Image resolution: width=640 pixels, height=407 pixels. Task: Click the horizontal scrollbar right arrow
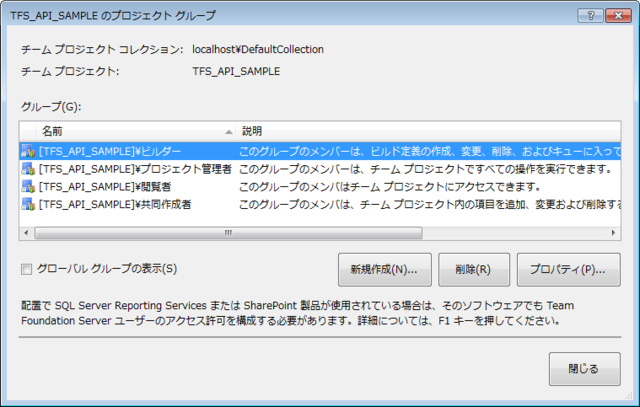tap(613, 233)
